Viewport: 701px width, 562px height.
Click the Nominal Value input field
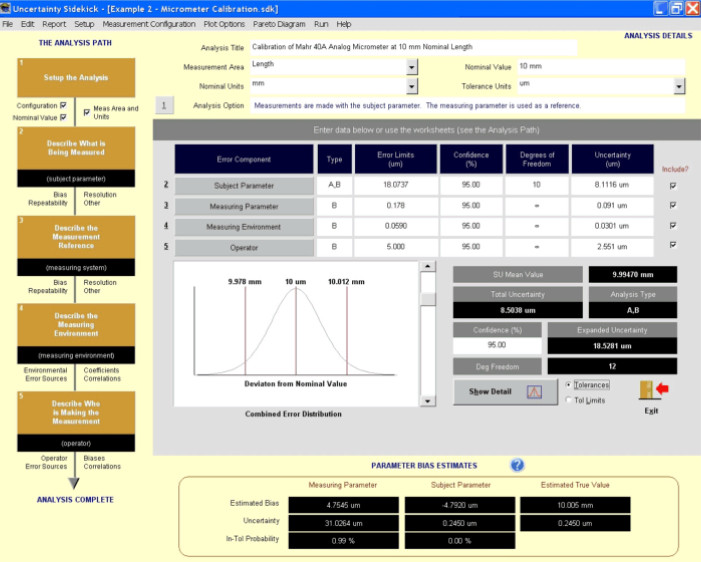[601, 67]
